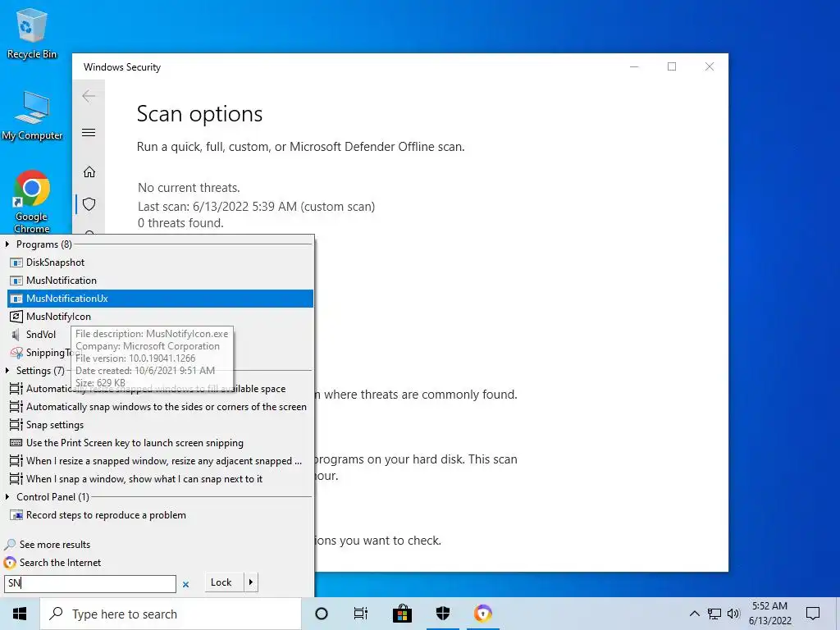
Task: Open the notification center icon
Action: (813, 614)
